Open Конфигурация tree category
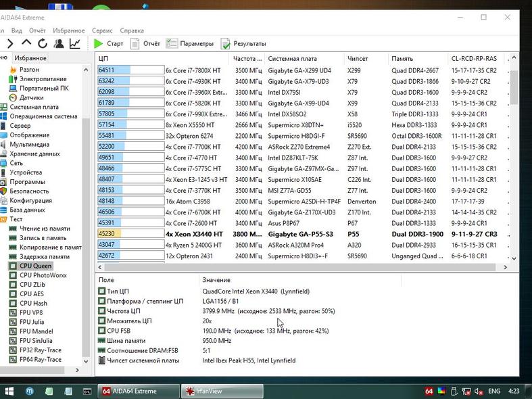 30,201
